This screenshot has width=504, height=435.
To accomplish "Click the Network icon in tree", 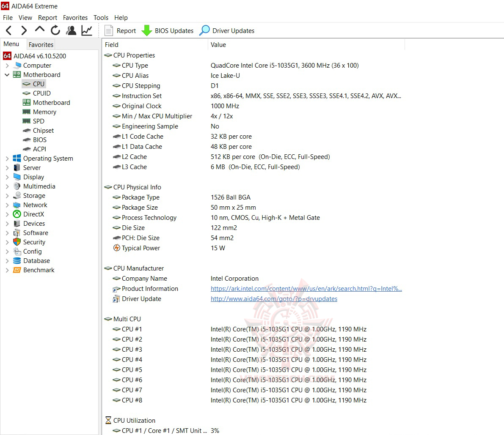I will 17,205.
